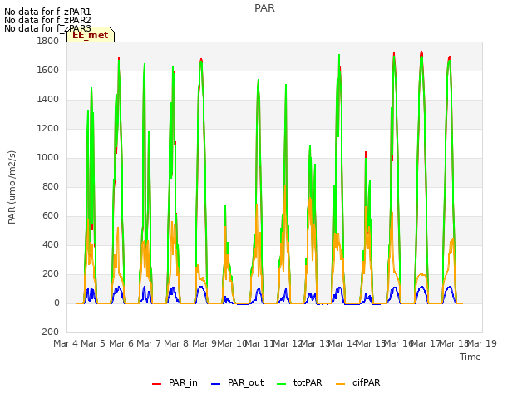Viewport: 532px width, 399px height.
Task: Click the PAR_in legend entry
Action: coord(175,382)
